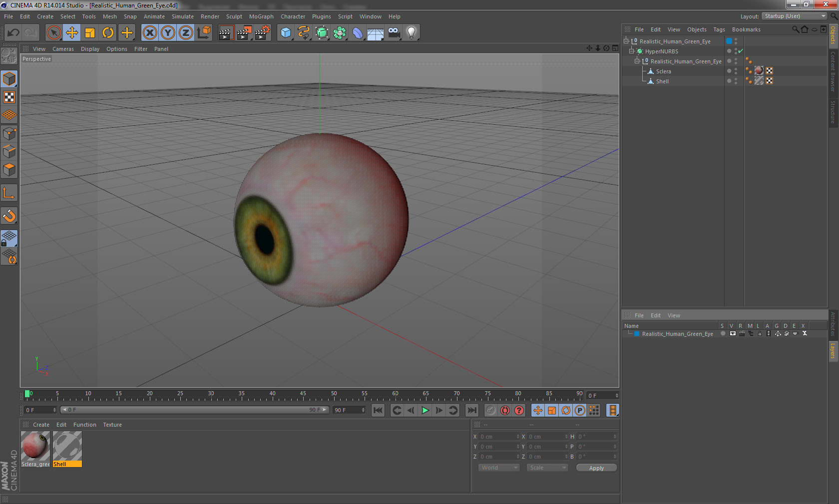Open Render Settings
The width and height of the screenshot is (839, 504).
pos(262,33)
